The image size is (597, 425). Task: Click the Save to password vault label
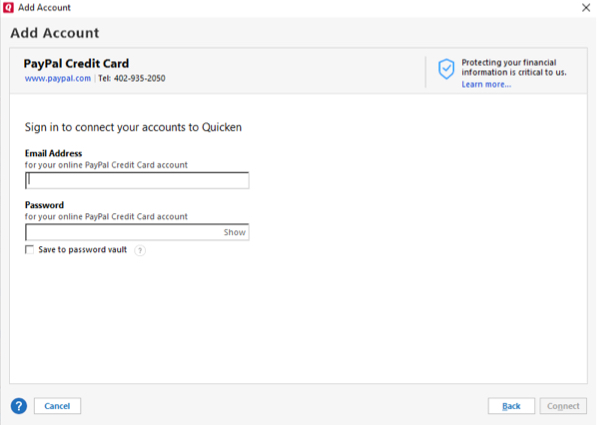(x=83, y=249)
